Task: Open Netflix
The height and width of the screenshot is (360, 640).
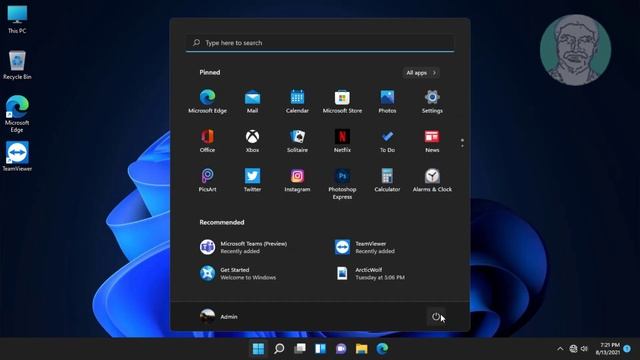Action: point(342,140)
